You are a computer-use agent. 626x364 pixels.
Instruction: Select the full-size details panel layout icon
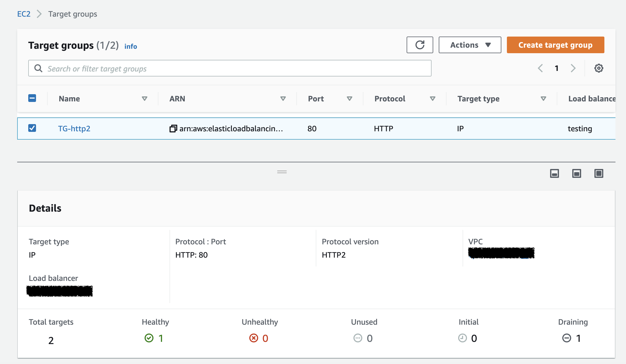click(x=599, y=173)
